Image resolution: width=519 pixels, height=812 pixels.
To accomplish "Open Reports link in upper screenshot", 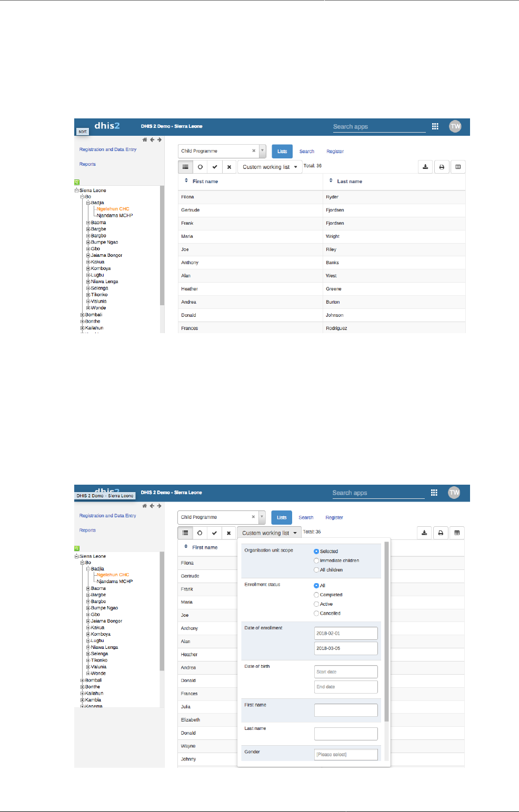I will pyautogui.click(x=87, y=164).
